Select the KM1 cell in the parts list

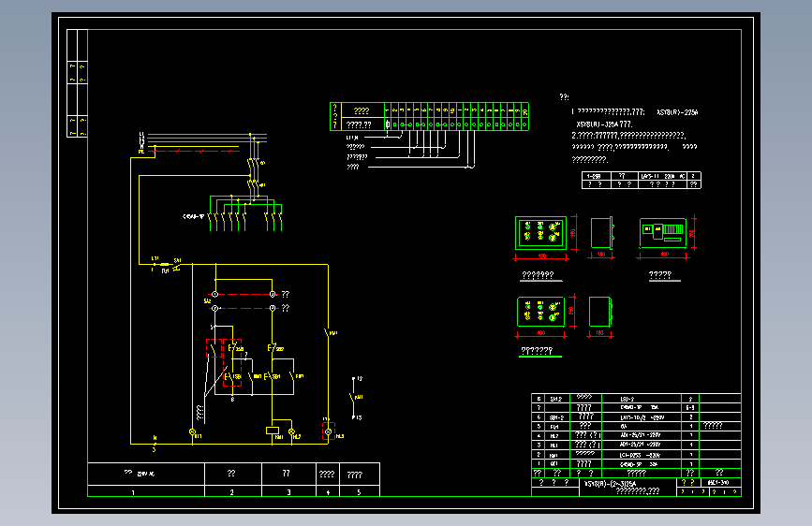point(556,455)
